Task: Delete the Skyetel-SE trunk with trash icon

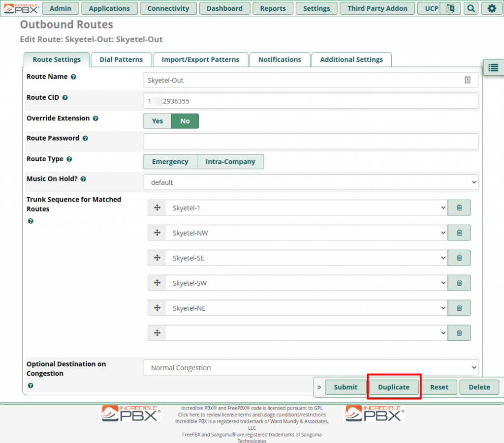Action: 459,258
